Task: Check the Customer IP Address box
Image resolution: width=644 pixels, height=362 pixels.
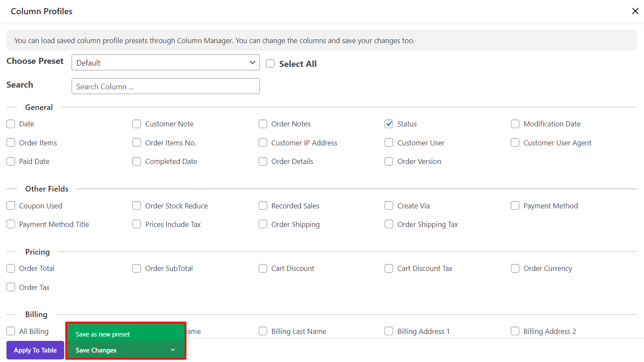Action: (263, 143)
